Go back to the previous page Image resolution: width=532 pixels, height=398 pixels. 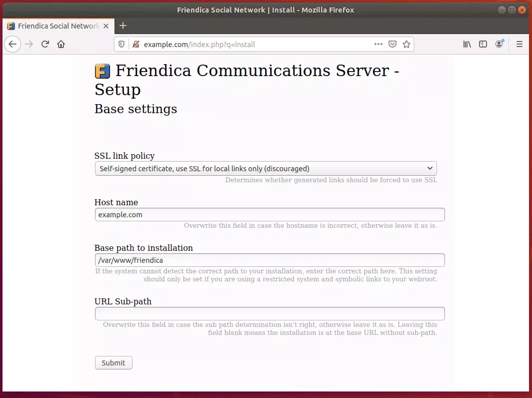tap(12, 44)
